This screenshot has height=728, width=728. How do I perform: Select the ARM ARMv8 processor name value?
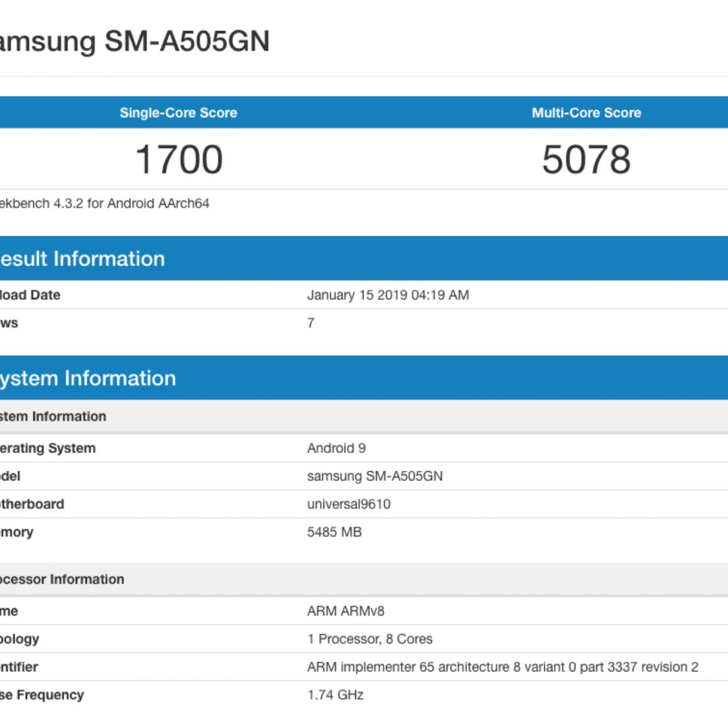click(x=346, y=611)
